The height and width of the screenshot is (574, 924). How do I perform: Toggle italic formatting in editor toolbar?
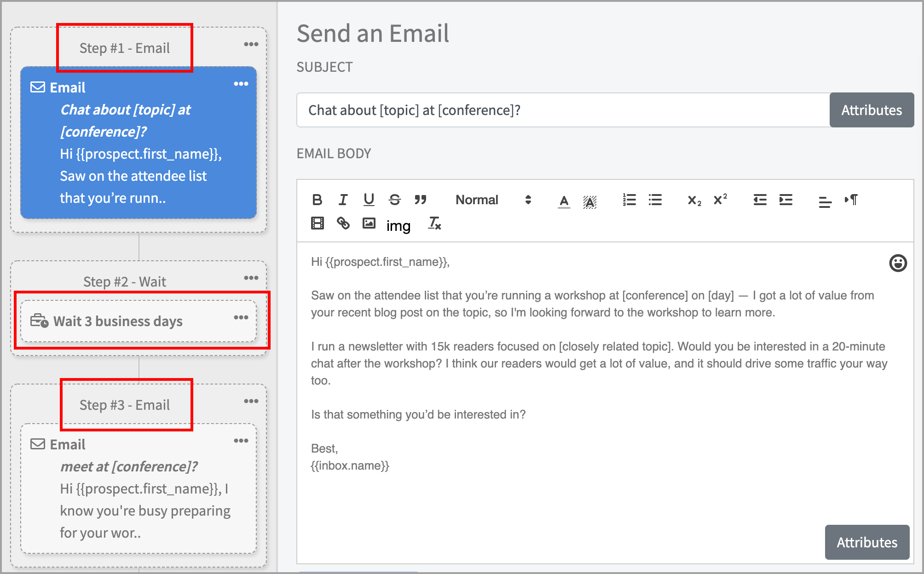[x=343, y=200]
